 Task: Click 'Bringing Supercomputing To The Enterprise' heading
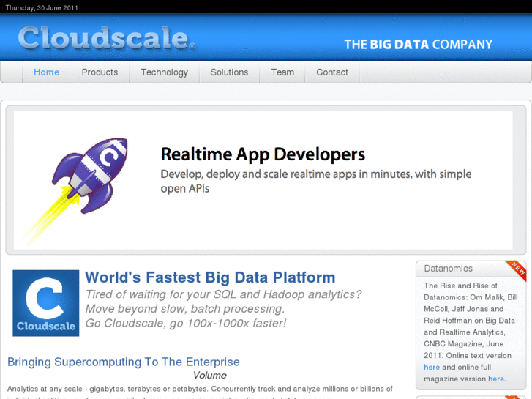pos(124,362)
